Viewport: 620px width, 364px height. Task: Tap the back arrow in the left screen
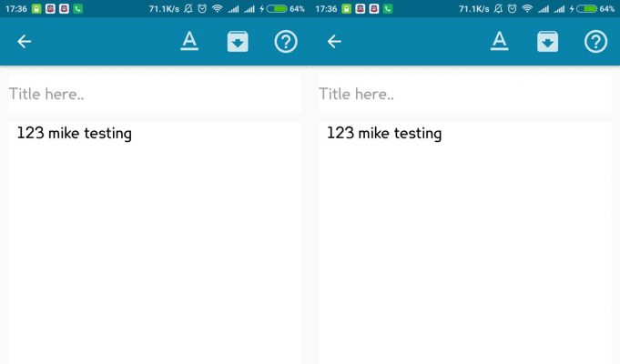point(24,42)
